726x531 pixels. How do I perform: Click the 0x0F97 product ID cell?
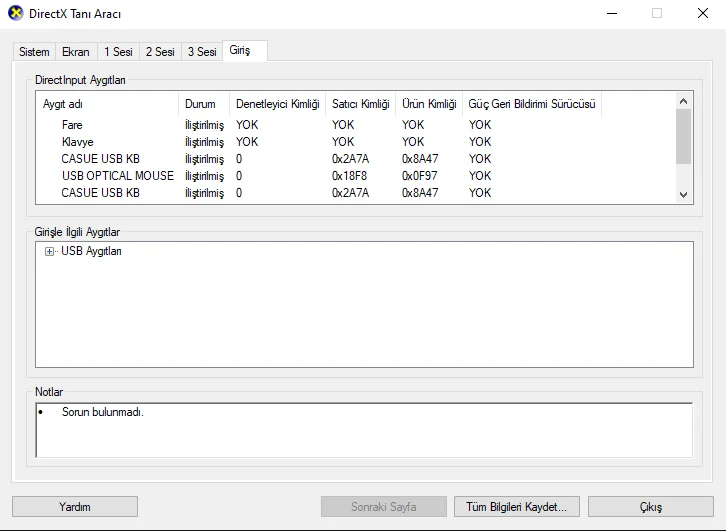419,176
